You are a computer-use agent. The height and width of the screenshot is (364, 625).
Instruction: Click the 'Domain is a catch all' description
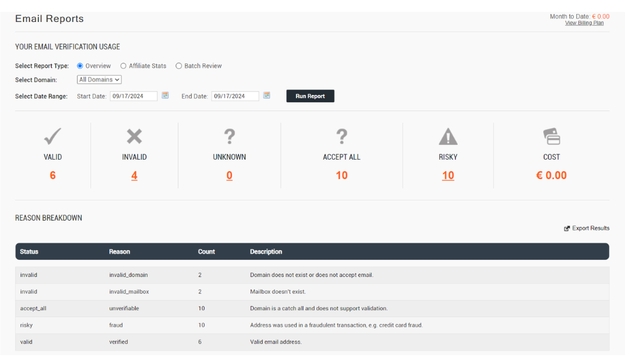pos(319,309)
